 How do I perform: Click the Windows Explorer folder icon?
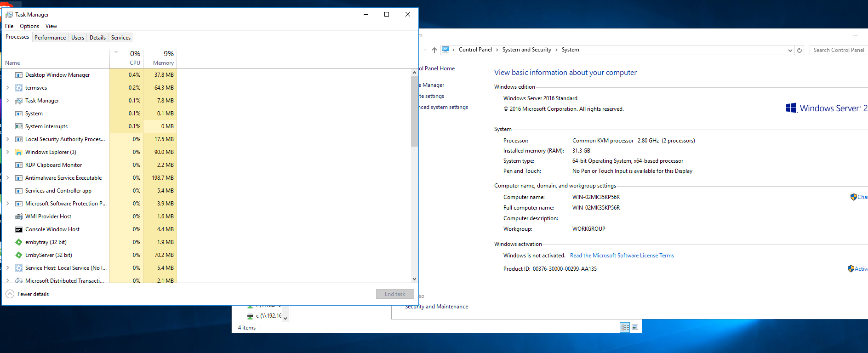click(19, 152)
